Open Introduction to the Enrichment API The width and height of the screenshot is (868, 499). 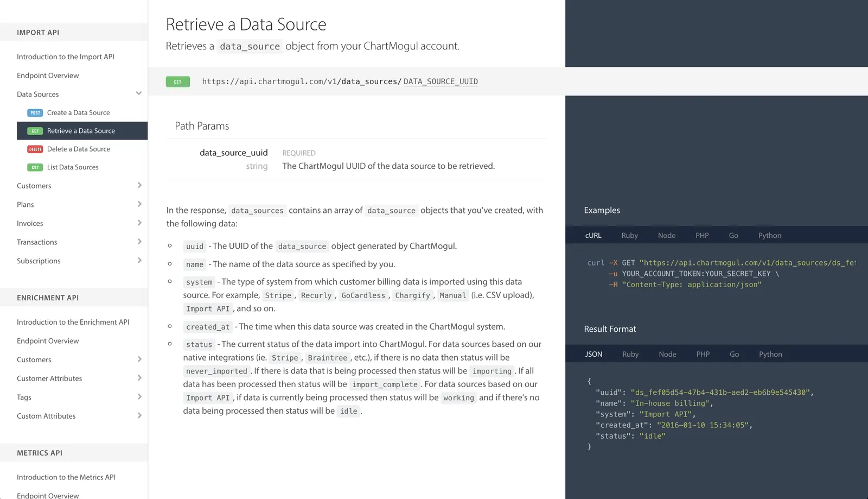coord(73,323)
